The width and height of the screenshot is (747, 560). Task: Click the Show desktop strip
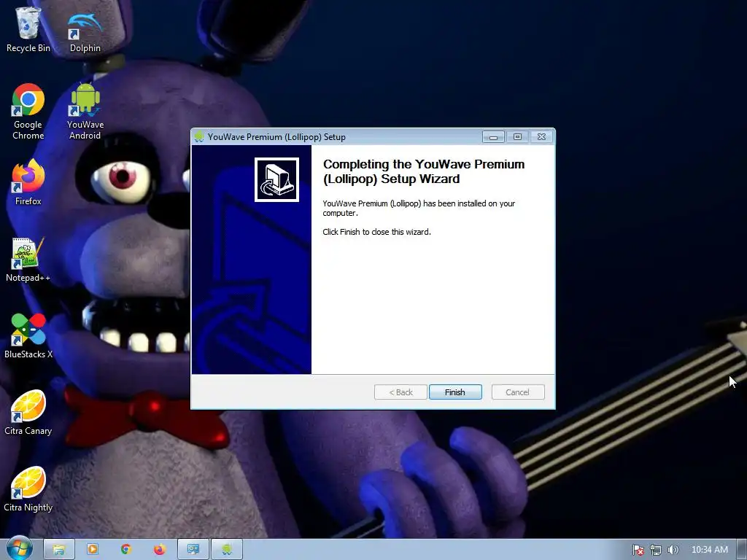[742, 550]
